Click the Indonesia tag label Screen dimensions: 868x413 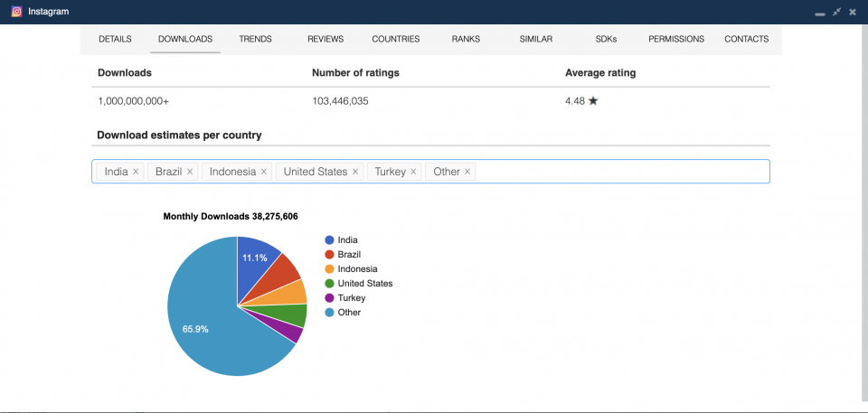click(x=232, y=172)
